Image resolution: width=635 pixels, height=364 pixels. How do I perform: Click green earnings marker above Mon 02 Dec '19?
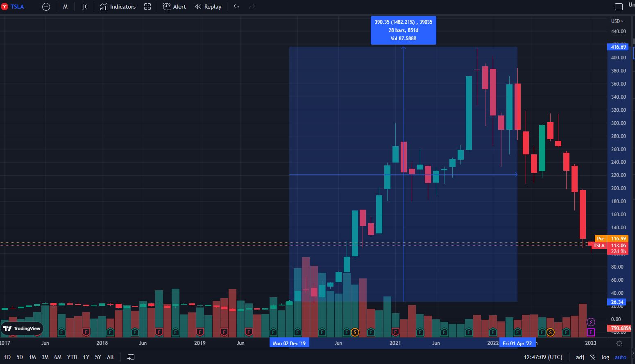pyautogui.click(x=297, y=332)
